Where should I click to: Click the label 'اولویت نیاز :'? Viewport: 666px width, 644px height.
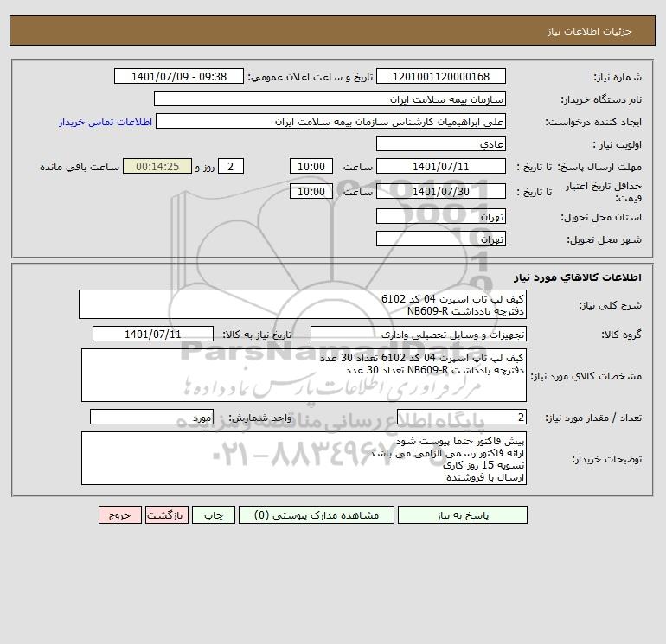point(618,144)
